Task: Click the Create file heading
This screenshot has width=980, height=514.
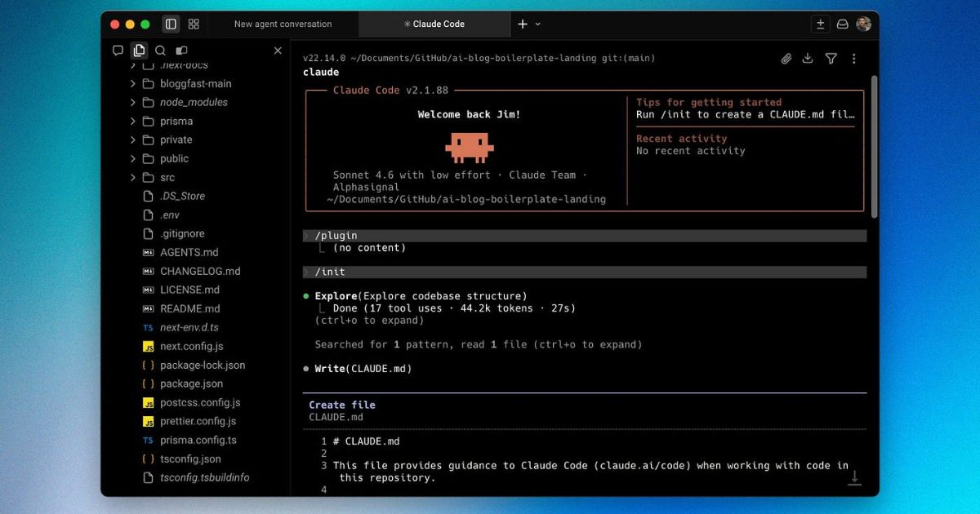Action: (342, 405)
